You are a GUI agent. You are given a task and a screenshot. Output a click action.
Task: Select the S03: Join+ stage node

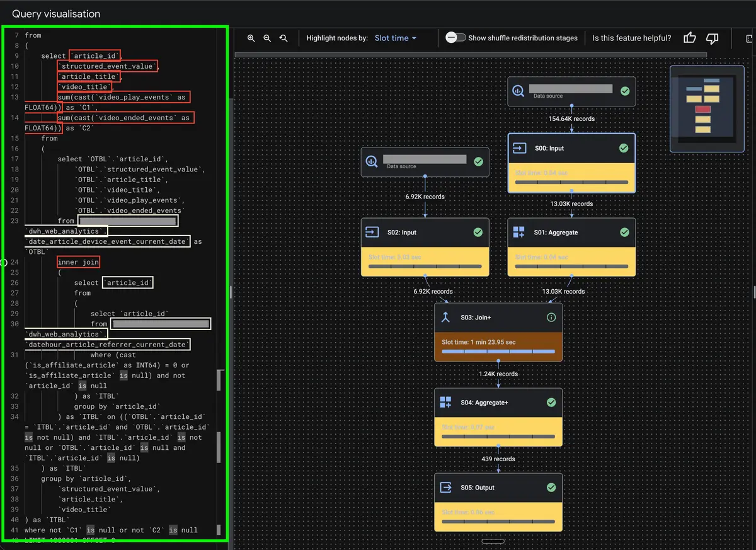498,332
